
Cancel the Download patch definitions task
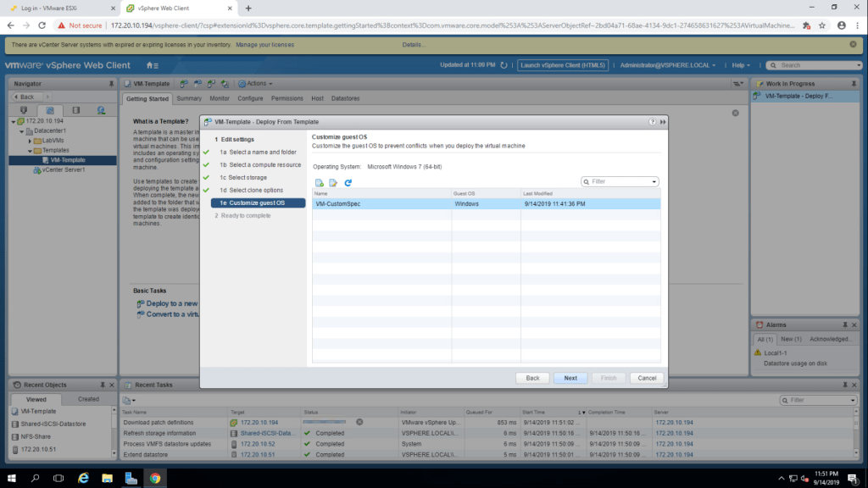(x=359, y=422)
